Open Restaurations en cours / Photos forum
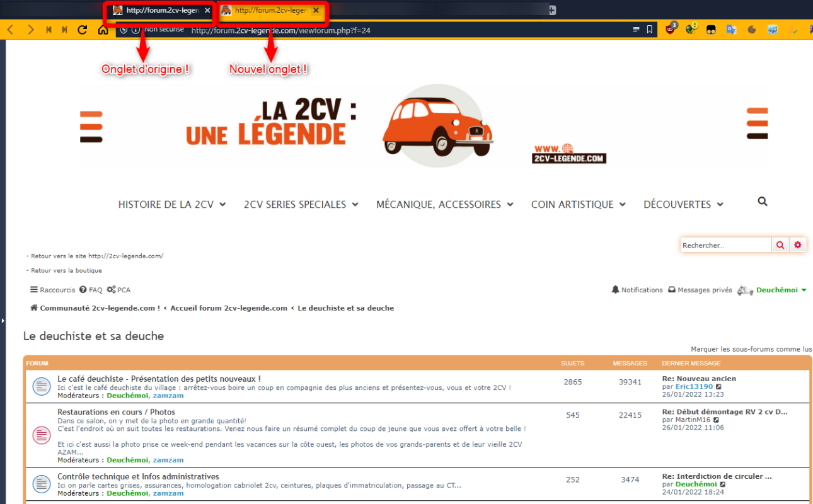This screenshot has height=504, width=813. [116, 412]
